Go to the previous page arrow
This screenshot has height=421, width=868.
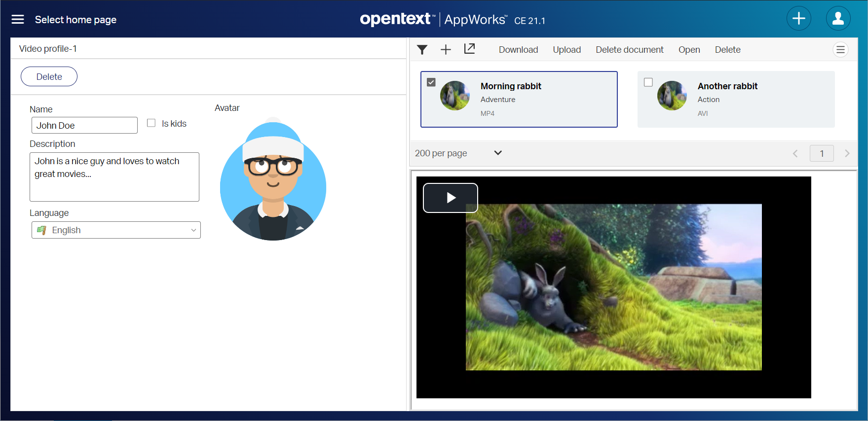click(795, 153)
